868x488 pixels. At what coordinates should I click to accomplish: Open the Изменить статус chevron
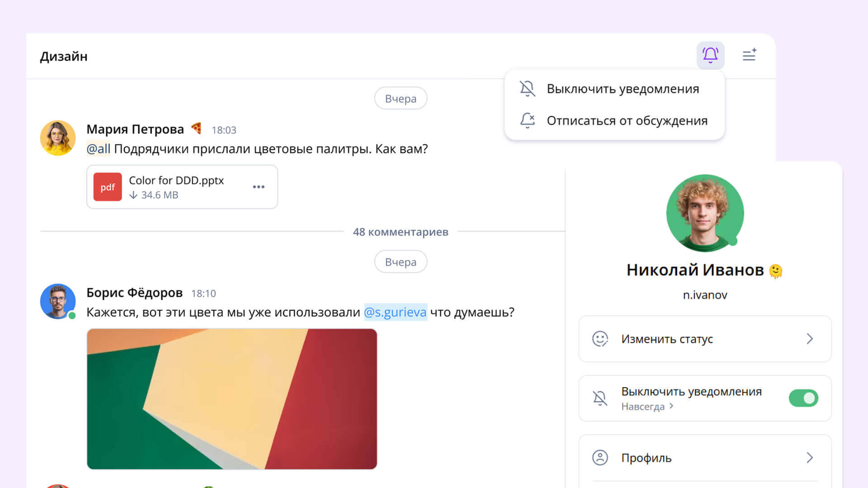tap(810, 339)
